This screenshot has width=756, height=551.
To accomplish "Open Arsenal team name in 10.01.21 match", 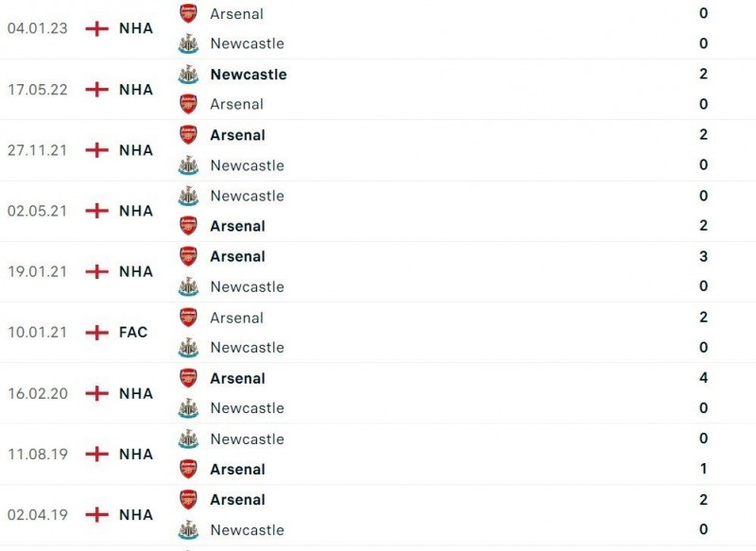I will 236,318.
